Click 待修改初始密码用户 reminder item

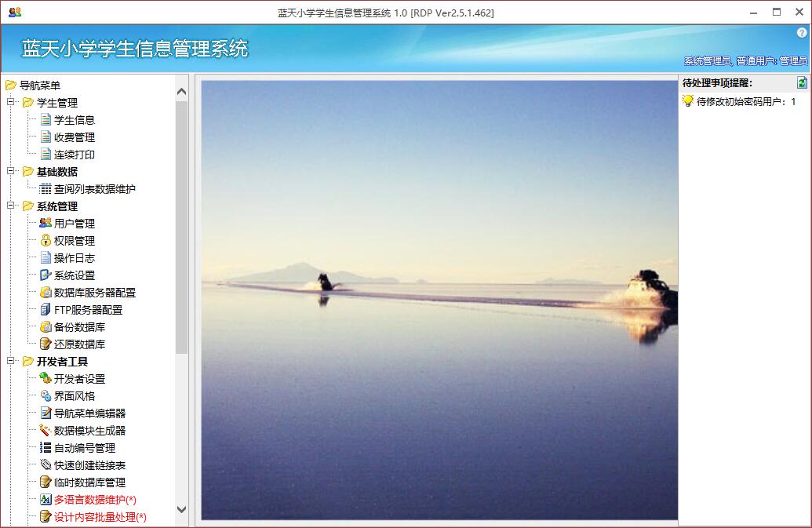point(746,101)
